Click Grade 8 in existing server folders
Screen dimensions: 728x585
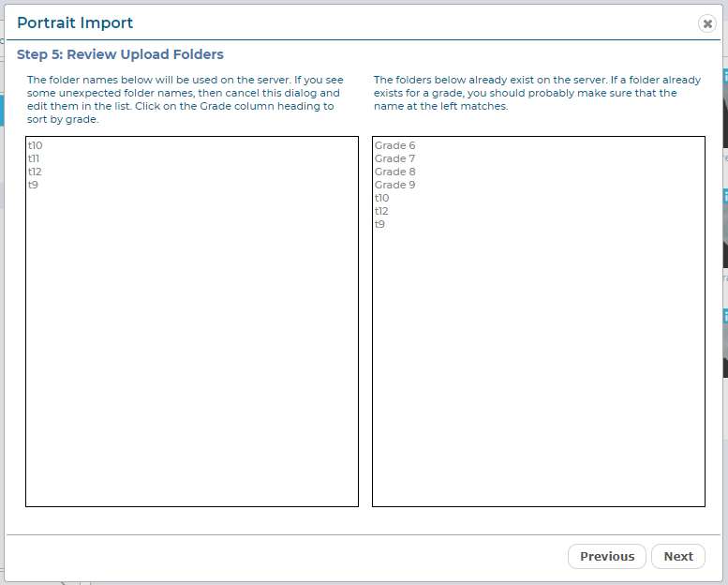click(x=394, y=172)
